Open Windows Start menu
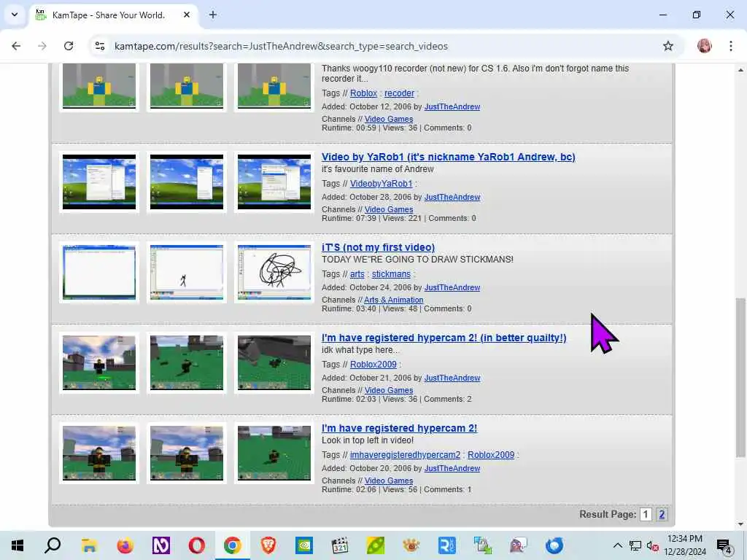747x560 pixels. pos(18,545)
